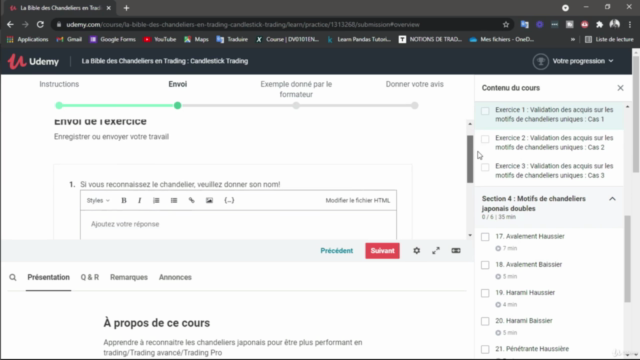
Task: Go to Donner votre avis step
Action: (414, 84)
